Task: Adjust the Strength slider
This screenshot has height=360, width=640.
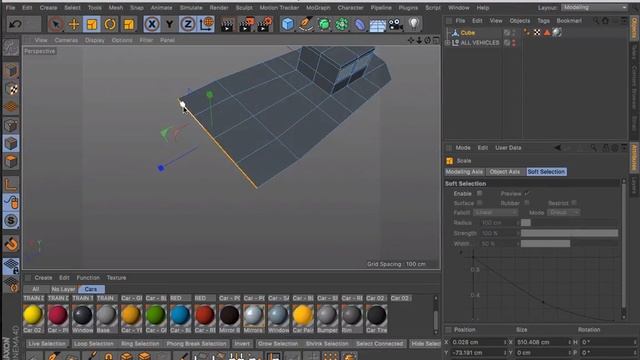Action: 569,233
